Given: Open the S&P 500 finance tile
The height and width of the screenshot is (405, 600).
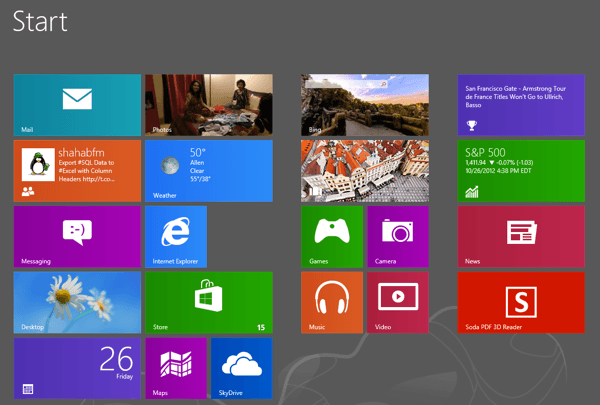Looking at the screenshot, I should (x=521, y=170).
